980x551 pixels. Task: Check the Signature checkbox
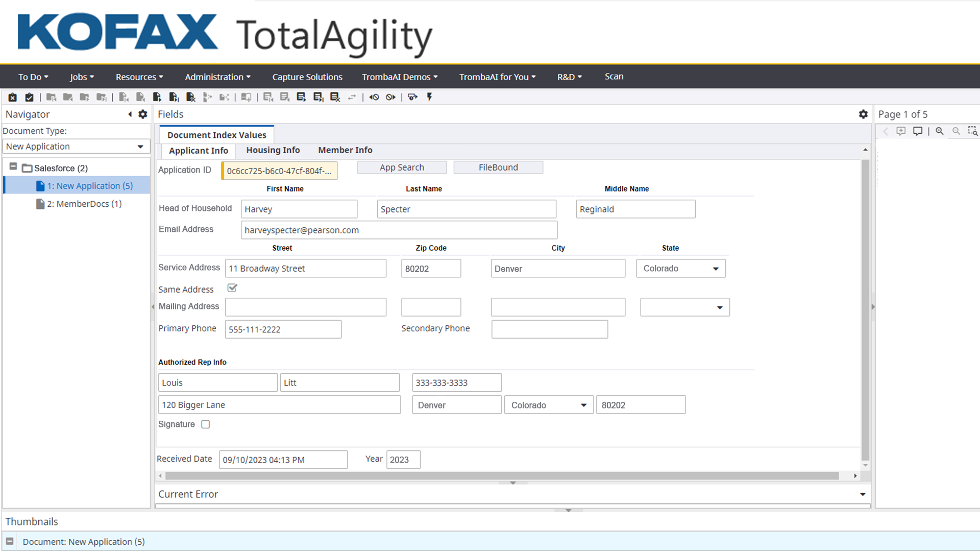[x=206, y=424]
